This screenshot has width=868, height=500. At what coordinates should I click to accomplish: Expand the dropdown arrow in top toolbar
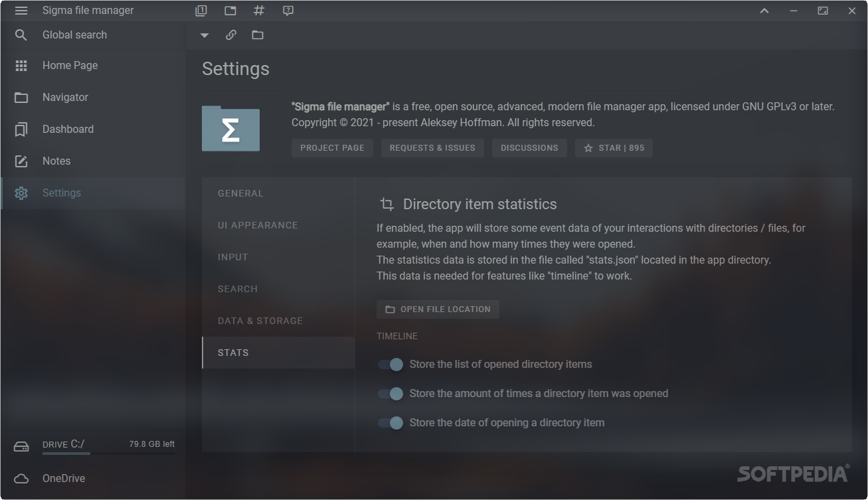coord(205,35)
